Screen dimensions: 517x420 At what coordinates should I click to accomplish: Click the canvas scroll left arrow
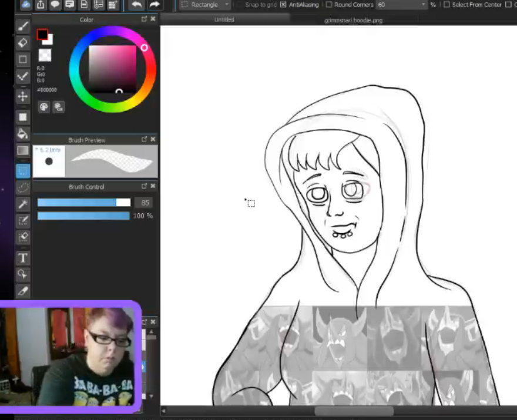click(x=163, y=411)
